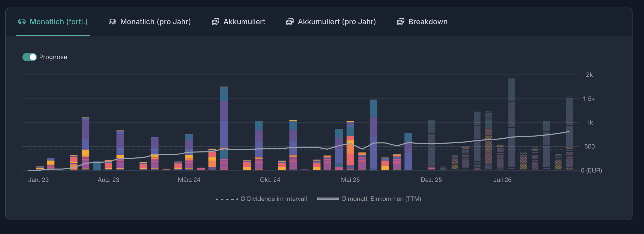Click the solid double-line legend icon
Screen dimensions: 644x234
point(327,199)
